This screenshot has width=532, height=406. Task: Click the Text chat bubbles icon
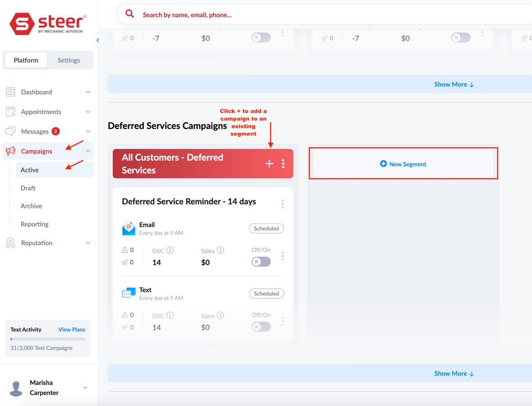tap(129, 293)
